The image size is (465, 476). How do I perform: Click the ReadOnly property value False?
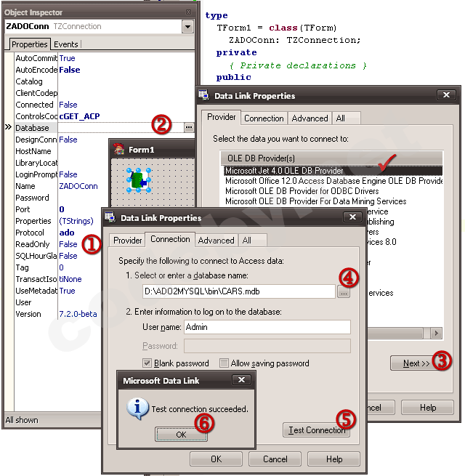click(68, 244)
